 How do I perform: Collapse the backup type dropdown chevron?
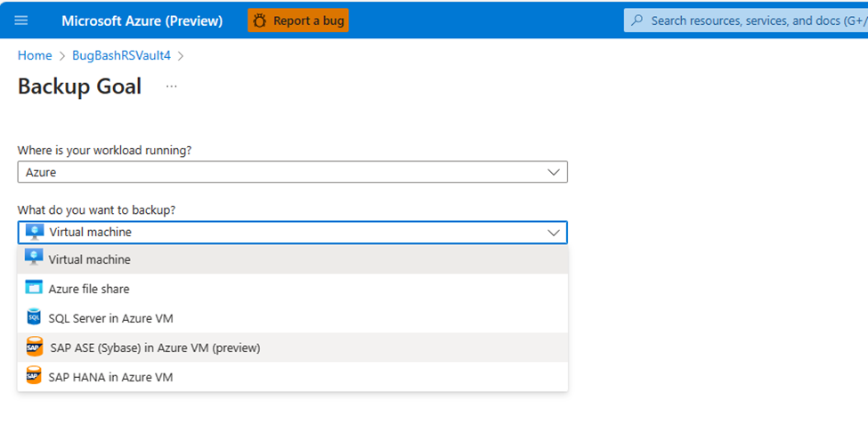click(x=554, y=233)
